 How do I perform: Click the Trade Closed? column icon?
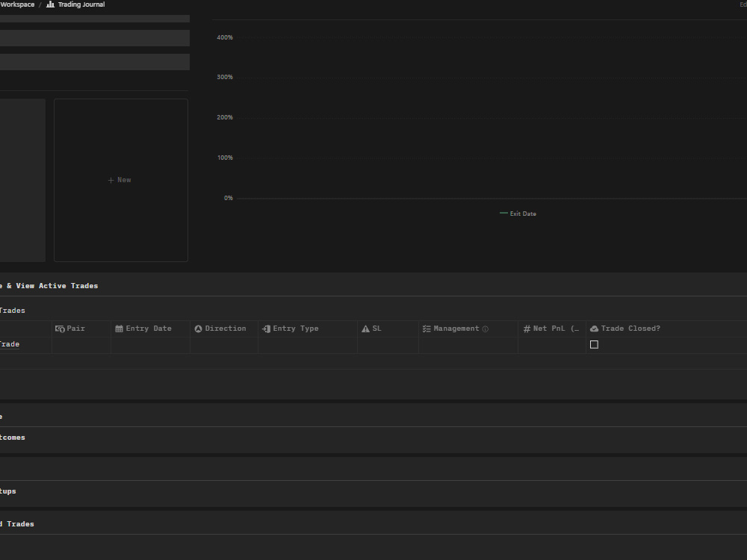594,329
